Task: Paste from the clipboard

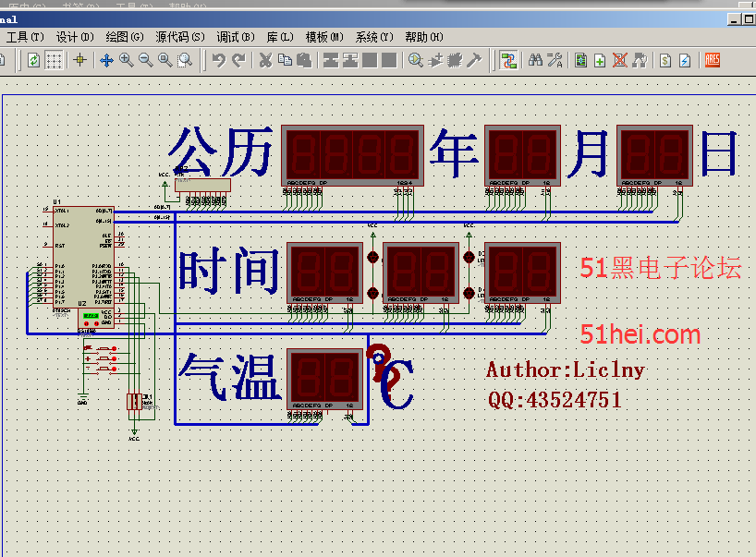Action: [304, 61]
